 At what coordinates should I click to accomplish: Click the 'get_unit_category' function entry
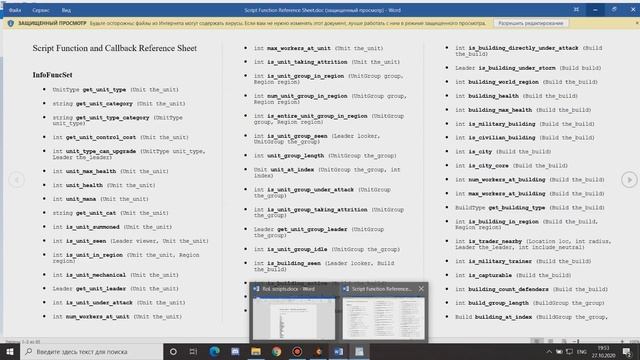118,104
